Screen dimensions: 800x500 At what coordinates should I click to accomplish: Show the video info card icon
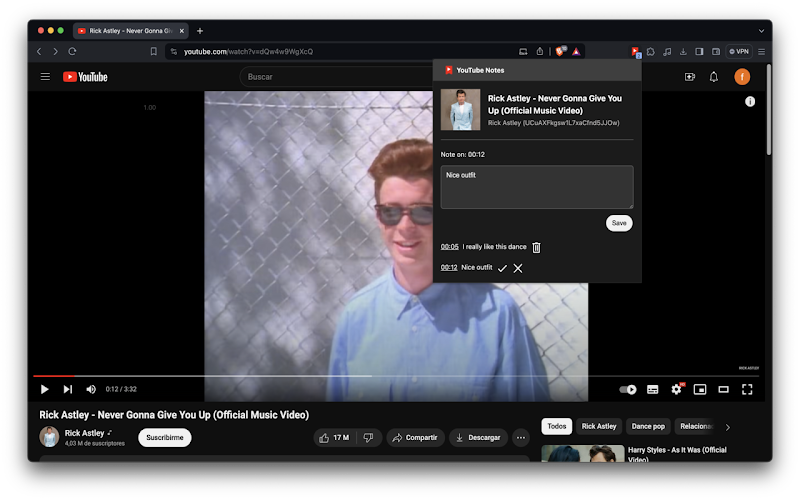[x=749, y=102]
